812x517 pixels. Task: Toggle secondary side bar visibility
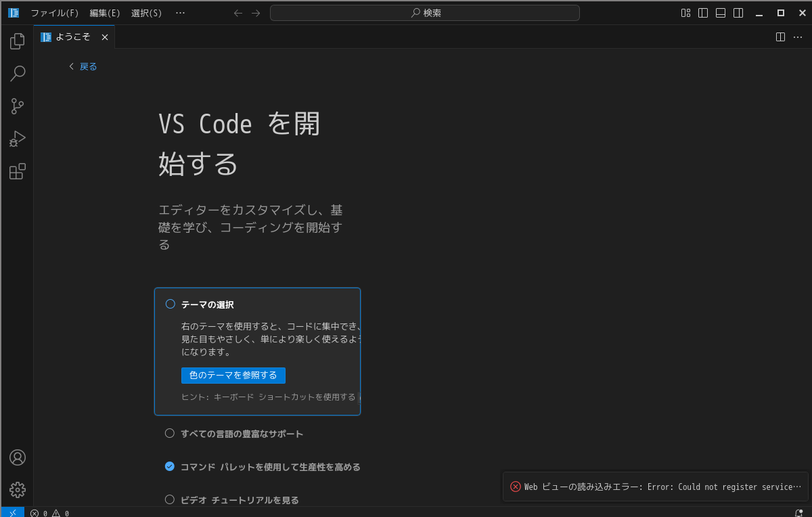pos(738,13)
